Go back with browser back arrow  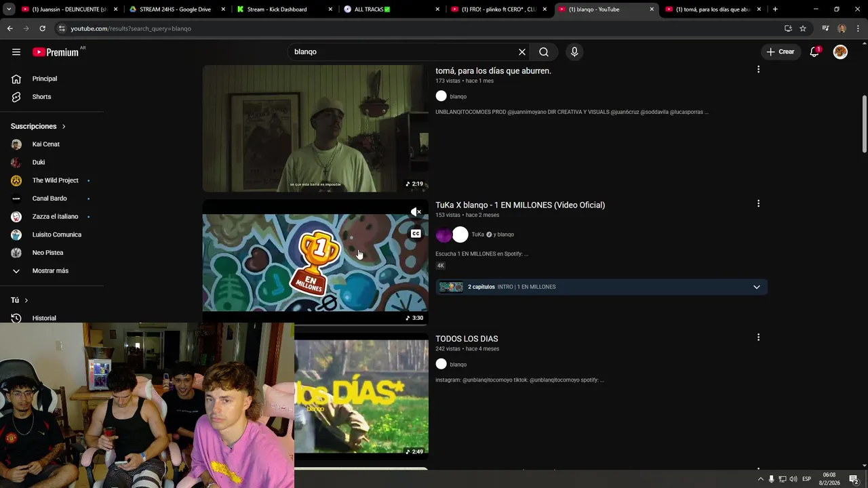tap(10, 28)
